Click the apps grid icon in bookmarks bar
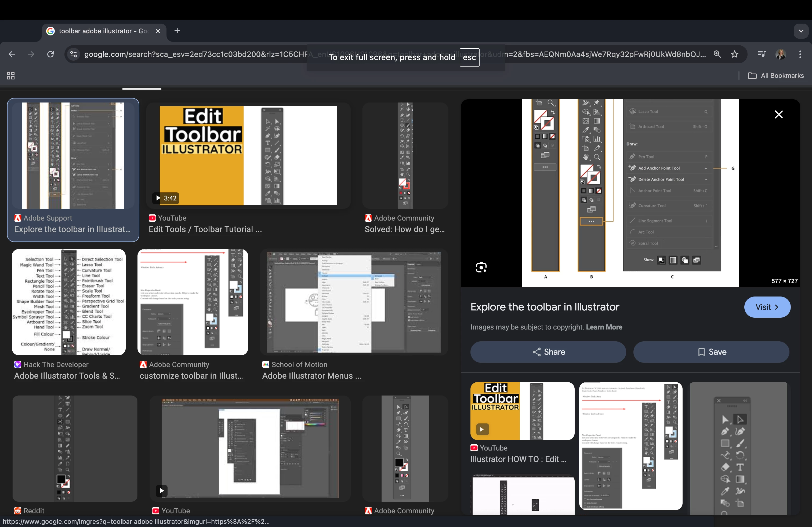This screenshot has width=812, height=527. pyautogui.click(x=10, y=76)
